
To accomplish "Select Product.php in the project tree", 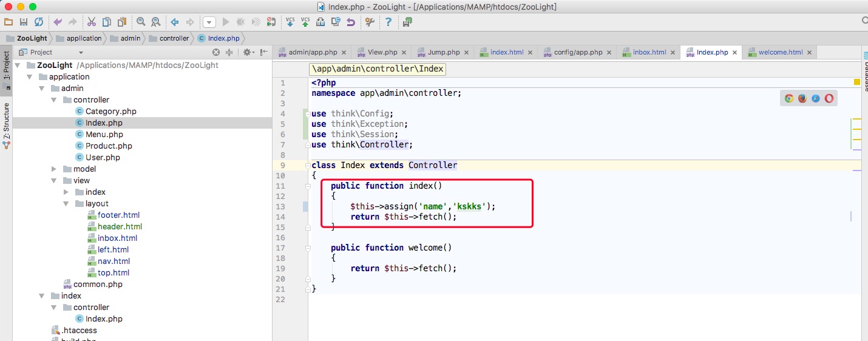I will point(108,146).
